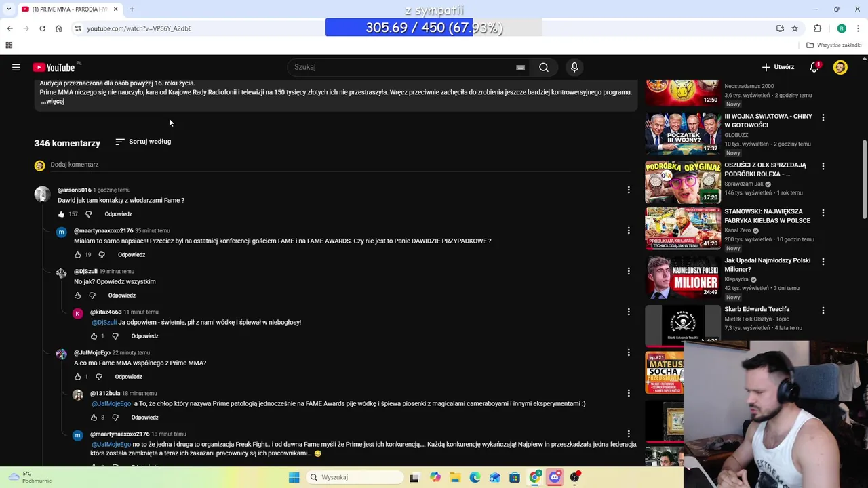Open options menu for @arson5016 comment
Viewport: 868px width, 488px height.
click(629, 190)
